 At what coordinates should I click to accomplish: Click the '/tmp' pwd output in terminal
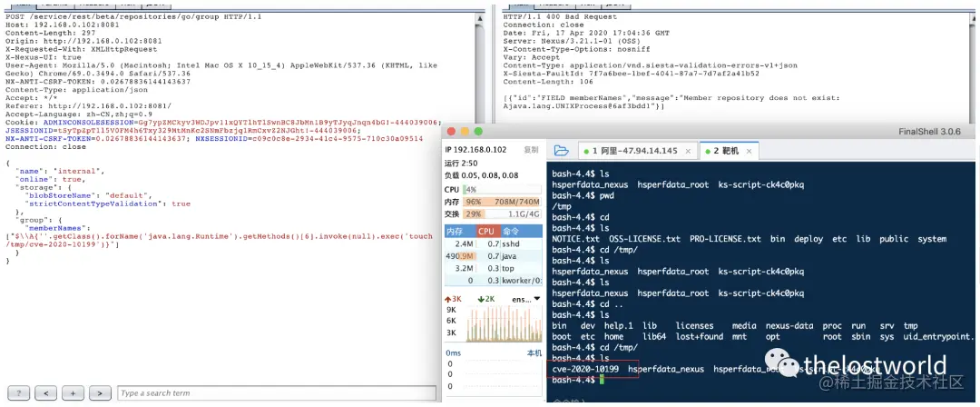562,206
